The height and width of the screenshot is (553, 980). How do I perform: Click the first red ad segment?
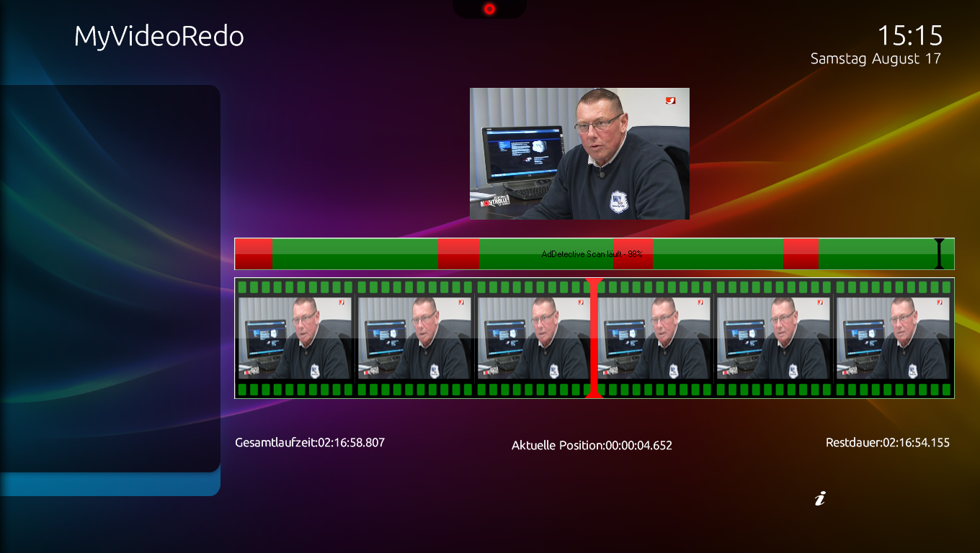click(x=254, y=253)
